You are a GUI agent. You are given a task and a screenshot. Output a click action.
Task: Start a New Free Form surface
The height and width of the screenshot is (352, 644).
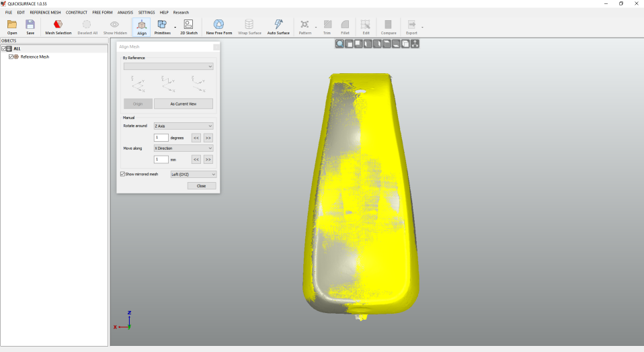[218, 27]
